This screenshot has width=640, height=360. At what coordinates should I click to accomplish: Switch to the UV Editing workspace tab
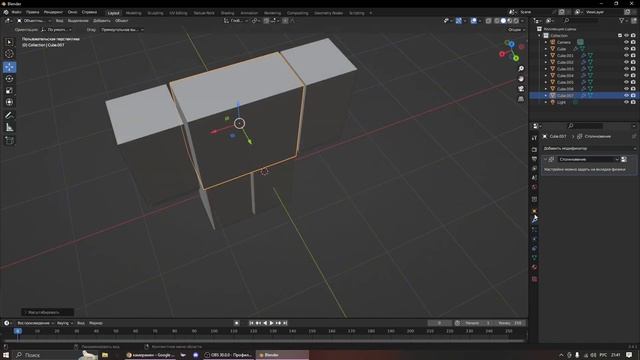point(178,13)
